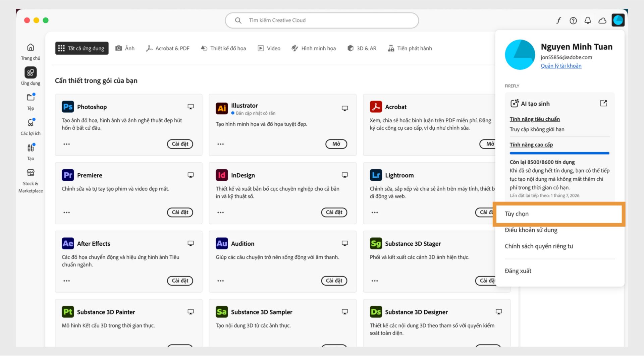Click Cài đặt button for Premiere
The height and width of the screenshot is (356, 644).
coord(180,213)
